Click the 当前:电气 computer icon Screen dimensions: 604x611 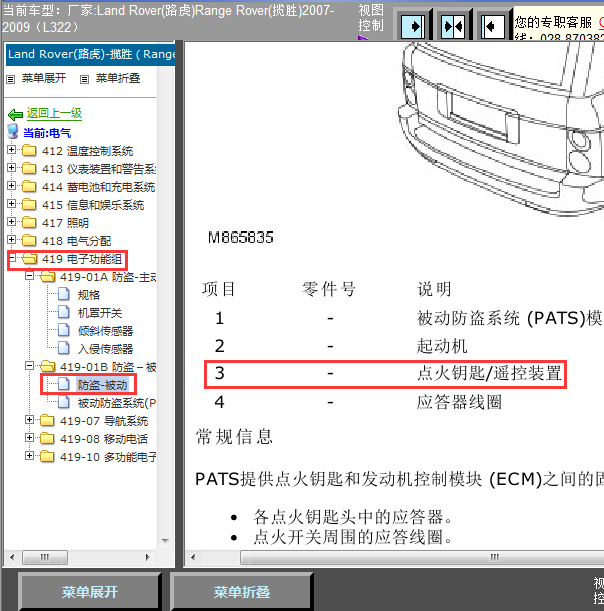[x=13, y=132]
